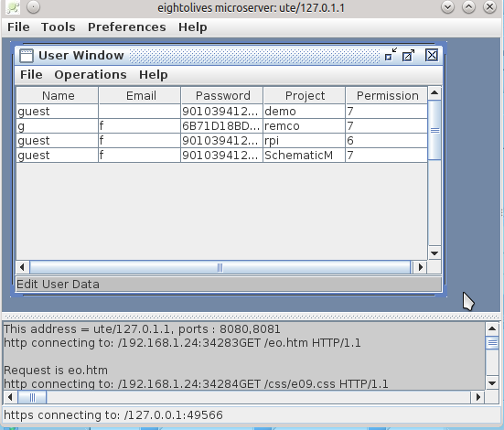The height and width of the screenshot is (430, 504).
Task: Open the User Window File menu
Action: click(x=31, y=75)
